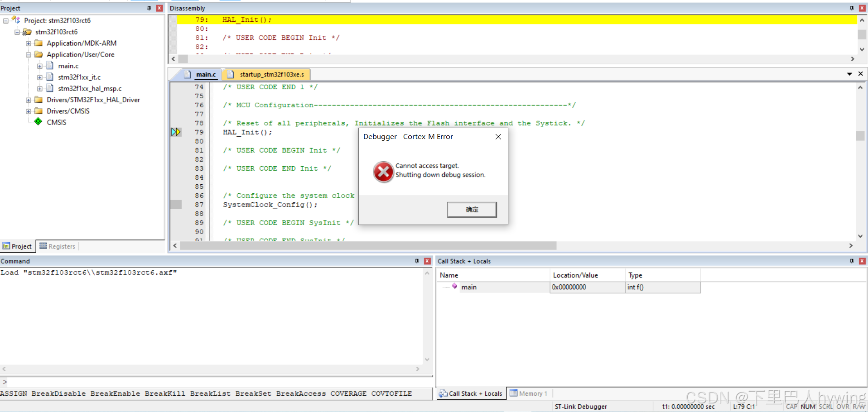
Task: Click the Disassembly scroll down arrow
Action: [x=862, y=49]
